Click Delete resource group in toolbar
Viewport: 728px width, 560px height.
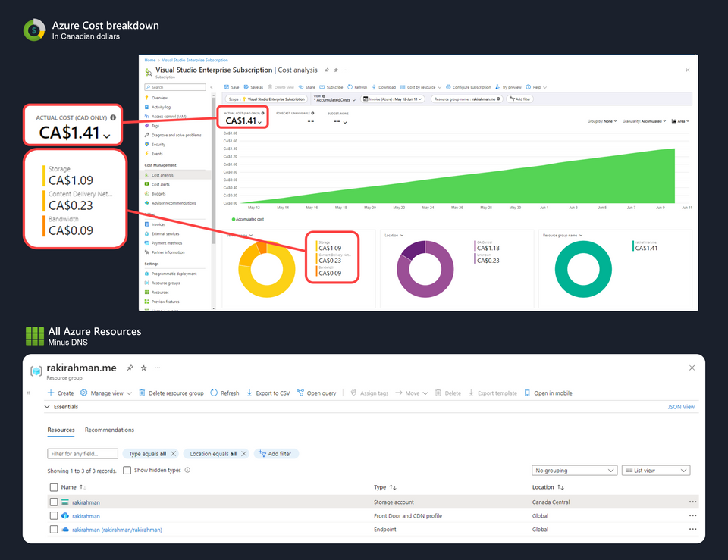click(171, 393)
